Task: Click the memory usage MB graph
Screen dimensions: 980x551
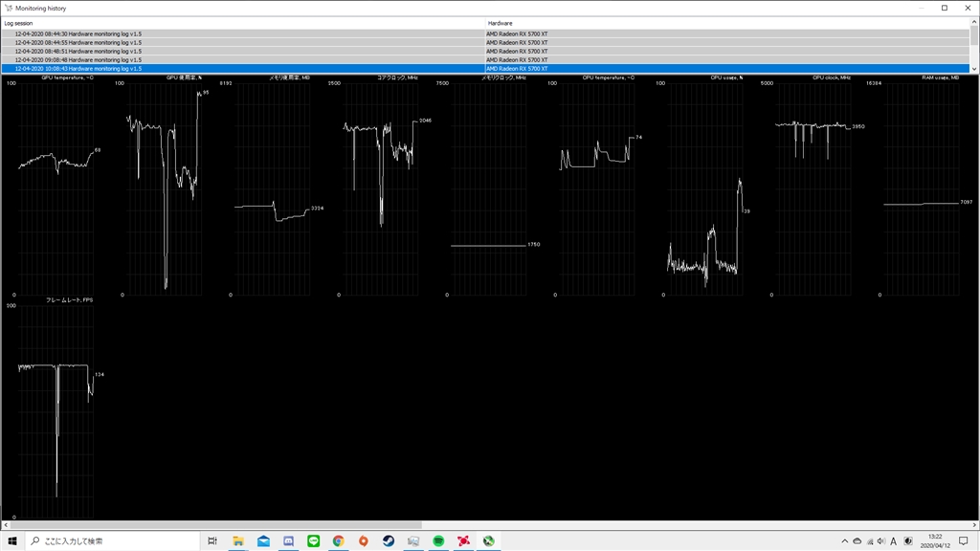Action: pyautogui.click(x=273, y=187)
